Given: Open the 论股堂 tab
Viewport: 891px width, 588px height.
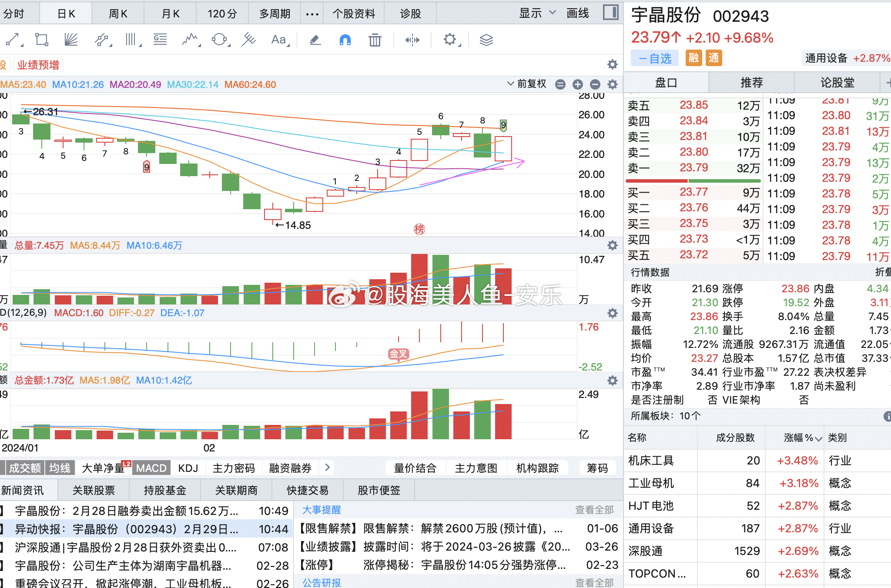Looking at the screenshot, I should (837, 83).
